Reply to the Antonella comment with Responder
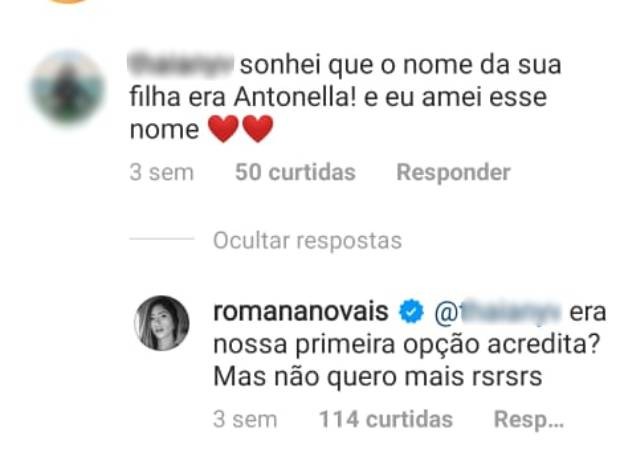620x450 pixels. (x=453, y=172)
